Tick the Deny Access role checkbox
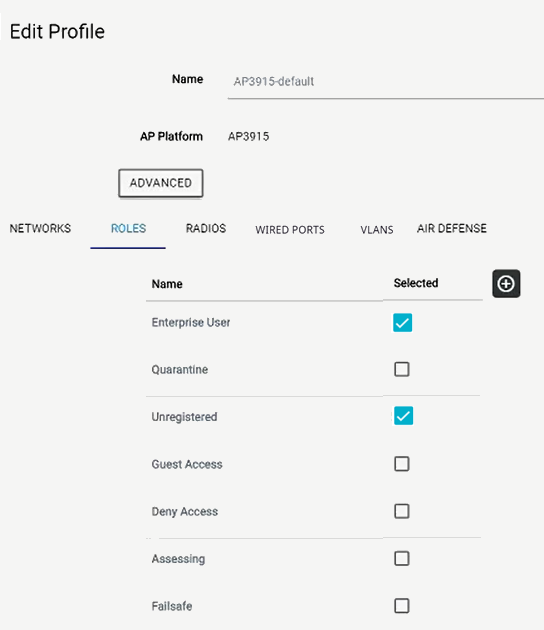Viewport: 544px width, 630px height. click(402, 511)
